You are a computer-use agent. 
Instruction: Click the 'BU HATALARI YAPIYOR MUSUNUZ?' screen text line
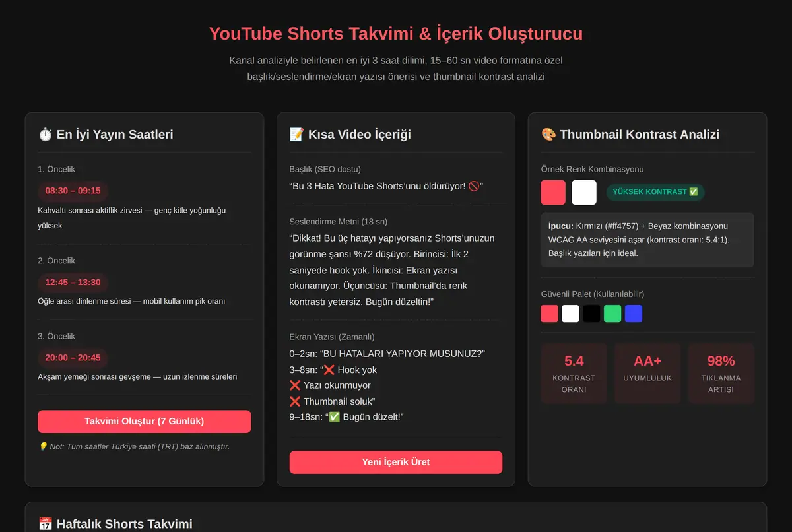click(x=387, y=354)
